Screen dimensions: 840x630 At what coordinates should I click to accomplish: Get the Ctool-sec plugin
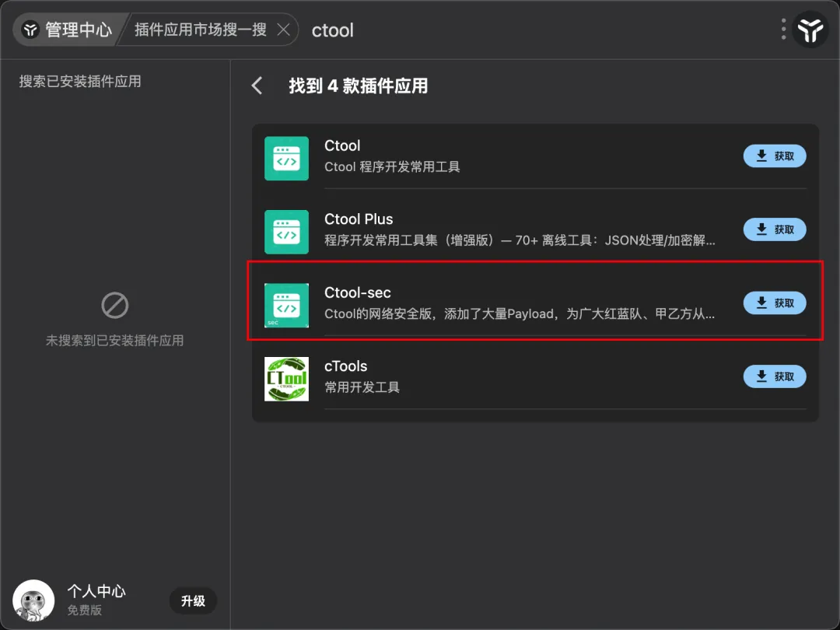774,303
